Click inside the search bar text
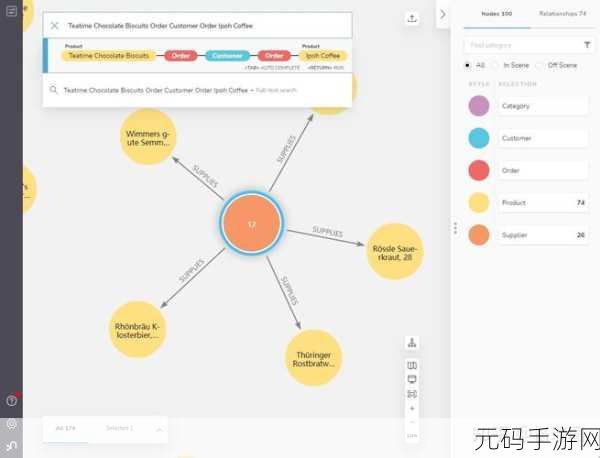This screenshot has height=458, width=600. 161,26
